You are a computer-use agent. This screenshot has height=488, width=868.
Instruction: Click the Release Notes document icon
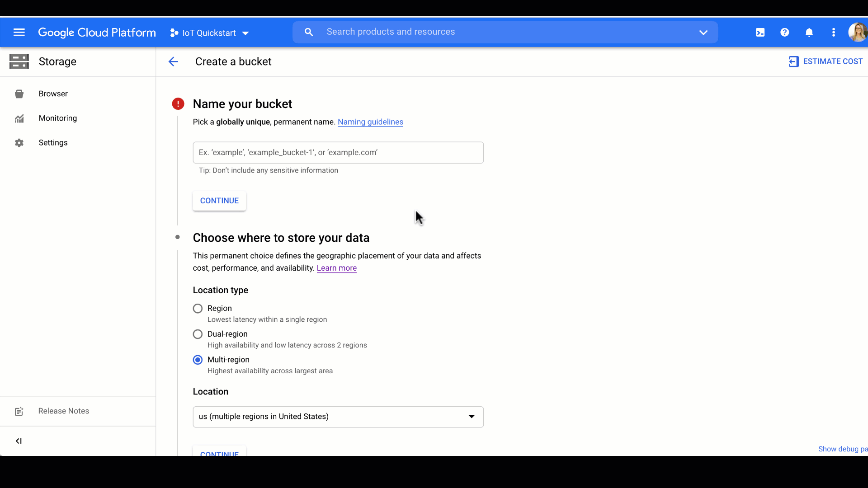pos(19,412)
